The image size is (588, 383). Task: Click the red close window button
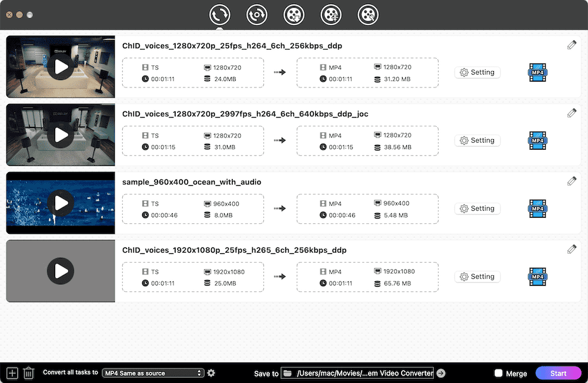9,15
